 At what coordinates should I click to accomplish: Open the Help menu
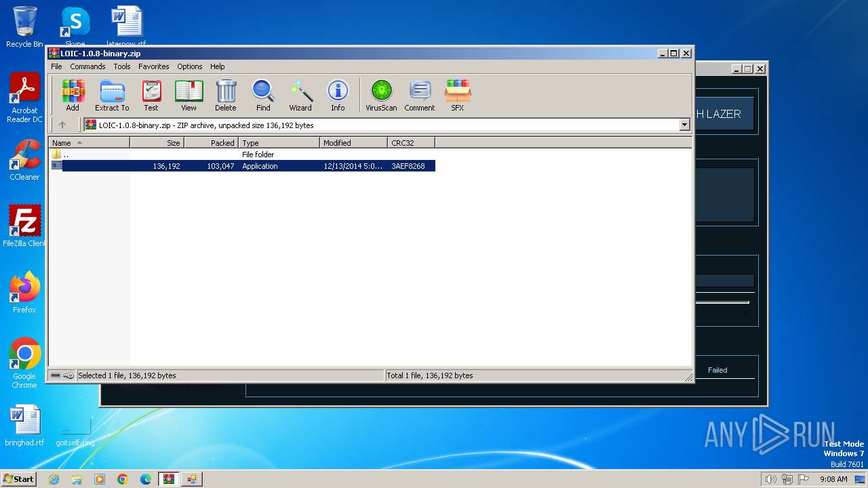point(217,66)
